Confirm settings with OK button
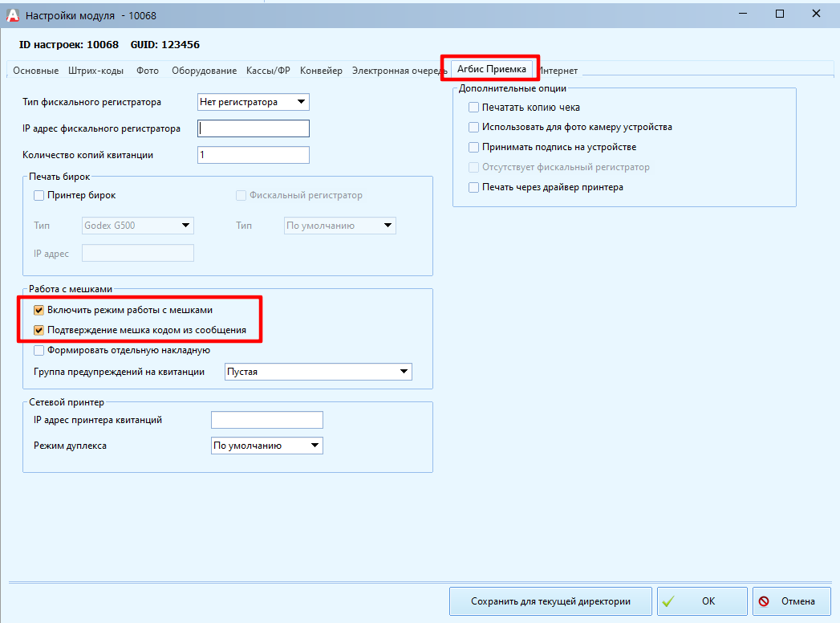This screenshot has height=623, width=840. (x=702, y=601)
